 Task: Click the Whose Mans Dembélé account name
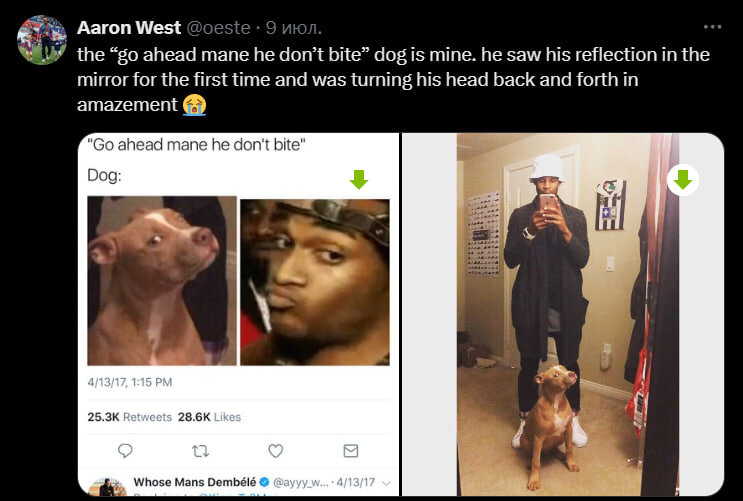(195, 482)
